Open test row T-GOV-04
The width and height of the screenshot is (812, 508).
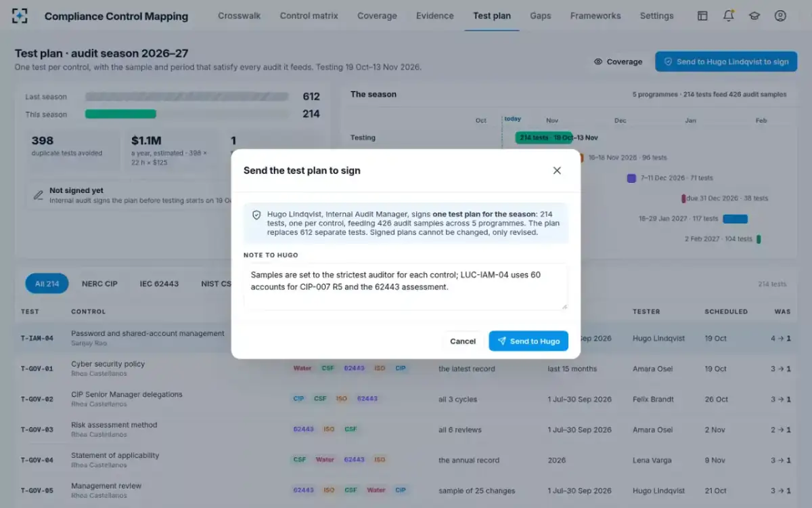pyautogui.click(x=406, y=460)
